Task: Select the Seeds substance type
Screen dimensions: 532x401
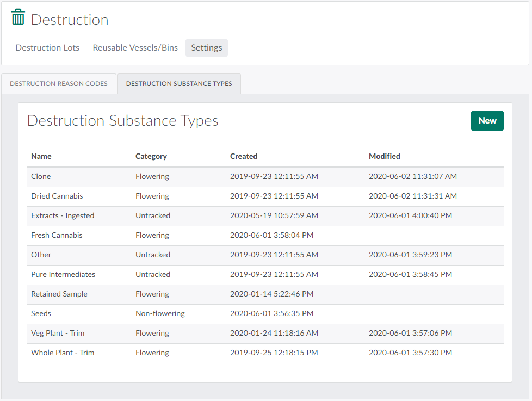Action: coord(41,313)
